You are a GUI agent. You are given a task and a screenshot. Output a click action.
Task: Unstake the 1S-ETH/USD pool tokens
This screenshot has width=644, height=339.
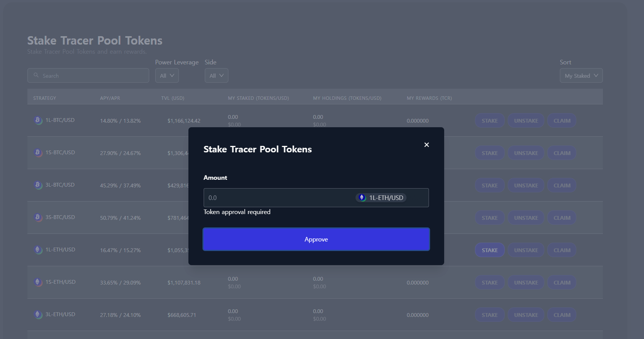[x=526, y=283]
